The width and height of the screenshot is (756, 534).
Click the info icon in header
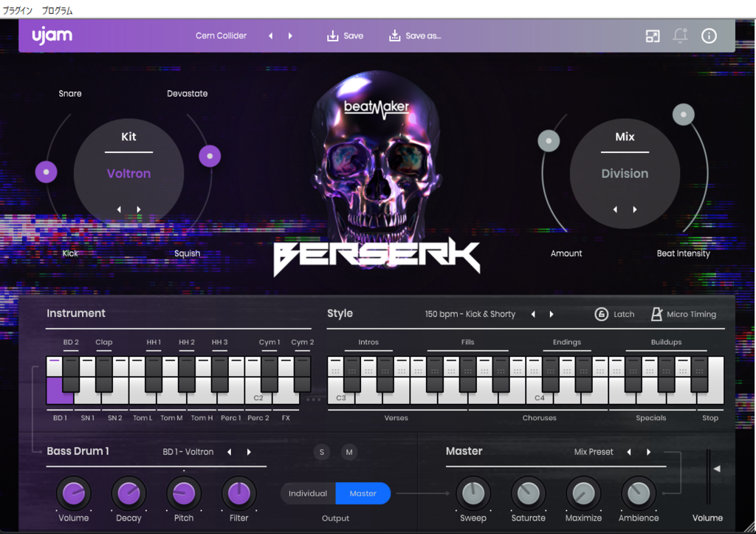coord(709,35)
